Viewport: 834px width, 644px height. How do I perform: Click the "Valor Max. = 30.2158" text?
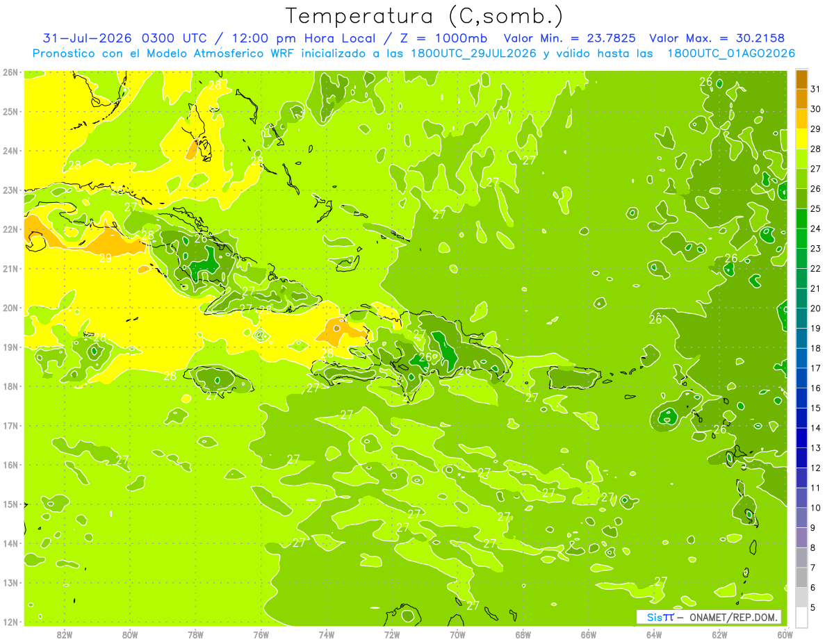tap(717, 38)
